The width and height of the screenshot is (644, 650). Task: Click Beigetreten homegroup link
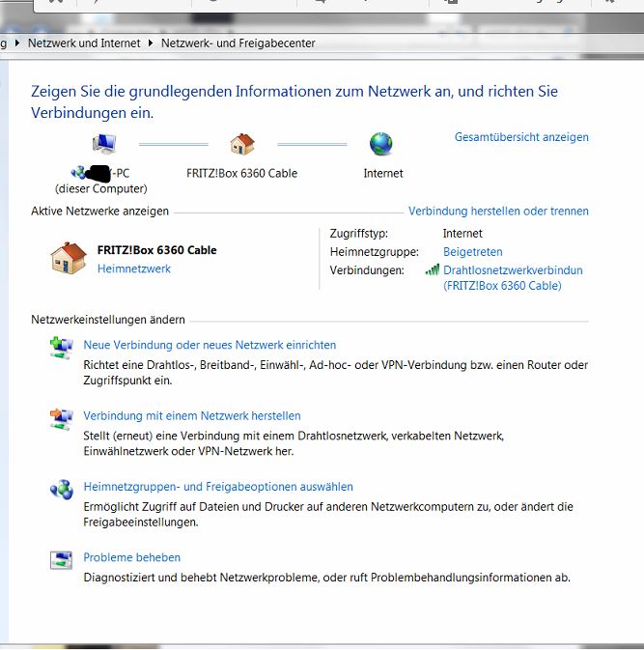(x=472, y=252)
